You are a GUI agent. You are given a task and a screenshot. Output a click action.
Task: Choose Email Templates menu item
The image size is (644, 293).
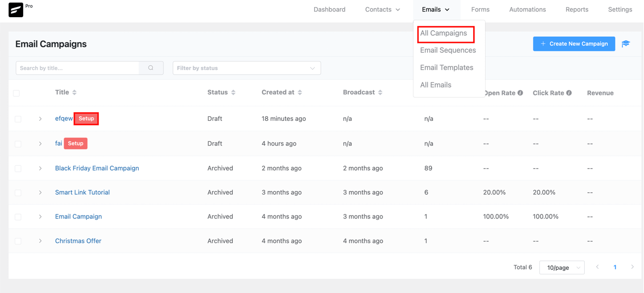tap(446, 67)
